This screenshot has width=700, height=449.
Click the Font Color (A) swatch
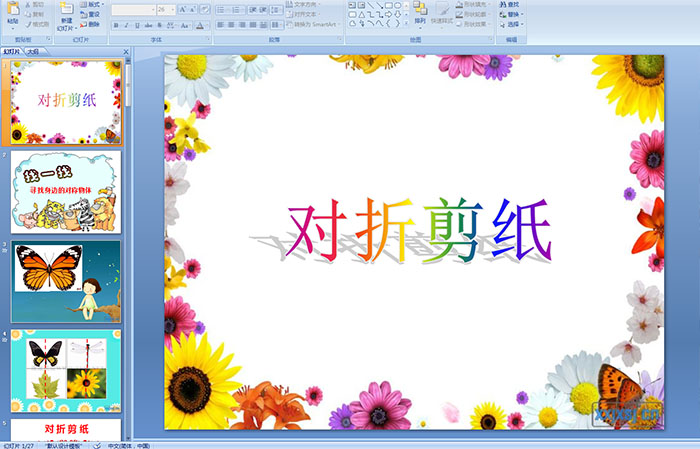[x=200, y=25]
